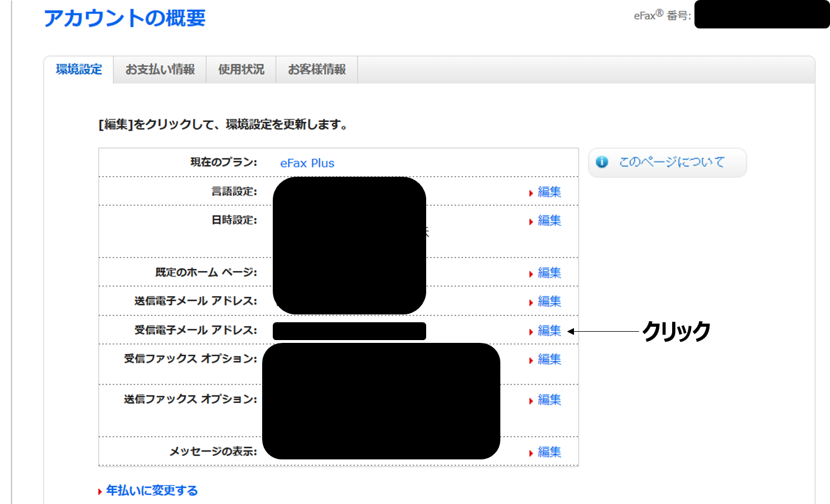The height and width of the screenshot is (504, 830).
Task: Click 編集 for 言語設定
Action: pos(549,192)
